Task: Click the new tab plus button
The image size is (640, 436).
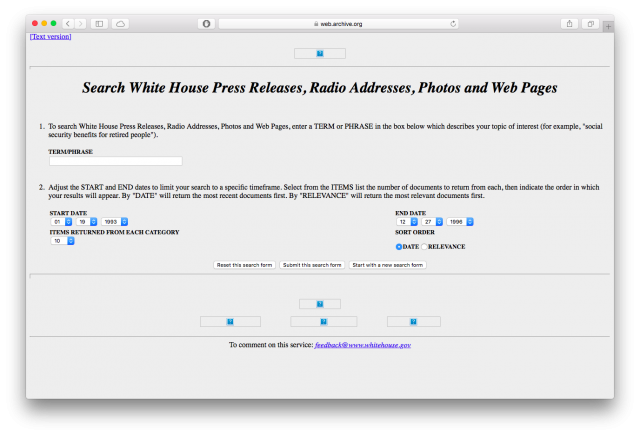Action: point(608,25)
